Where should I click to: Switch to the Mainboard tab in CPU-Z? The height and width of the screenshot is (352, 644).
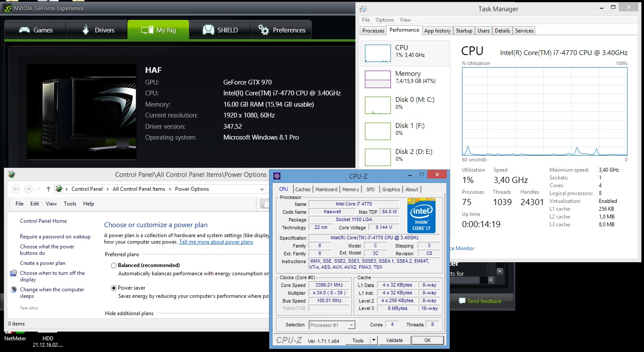pyautogui.click(x=326, y=189)
